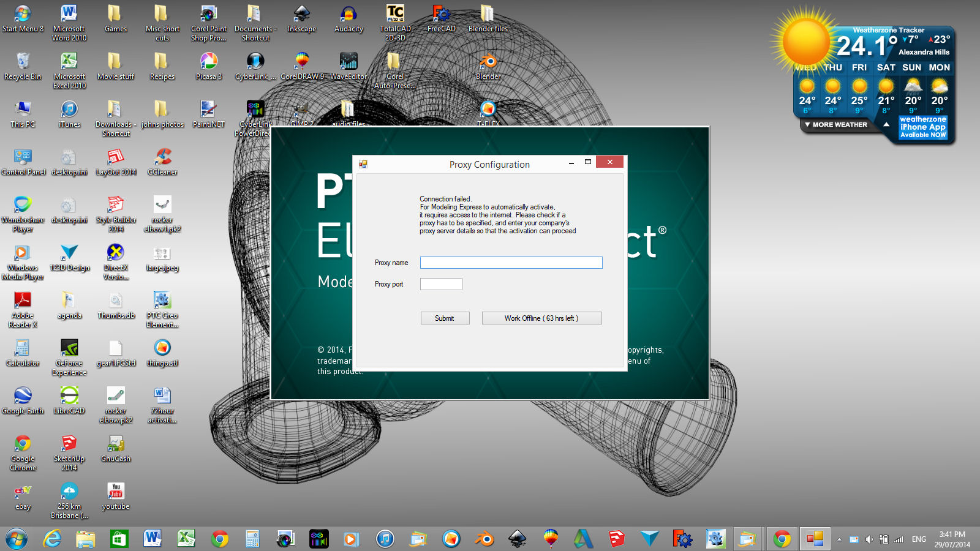Click the Proxy name input field
Image resolution: width=980 pixels, height=551 pixels.
pyautogui.click(x=511, y=263)
